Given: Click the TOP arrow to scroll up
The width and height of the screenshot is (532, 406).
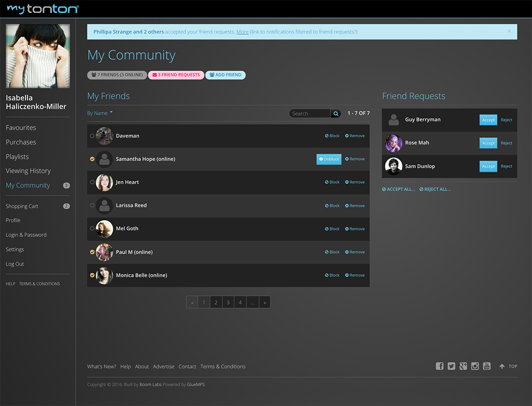Looking at the screenshot, I should point(508,366).
